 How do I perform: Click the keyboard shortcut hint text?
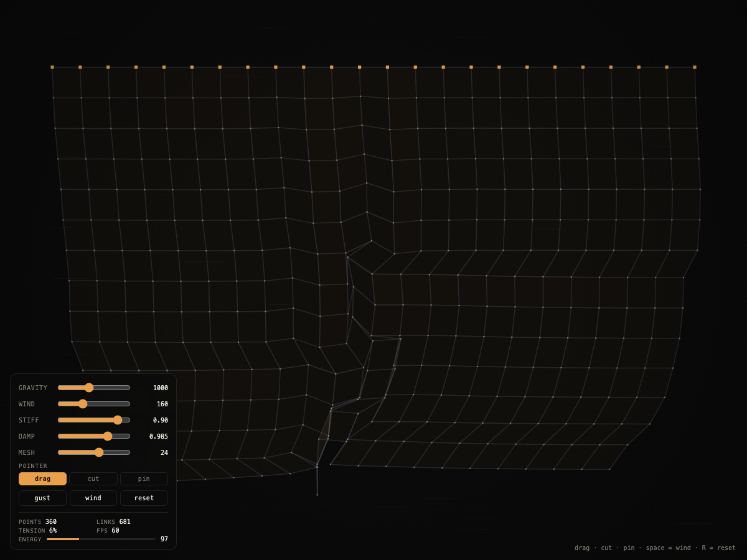pos(655,548)
